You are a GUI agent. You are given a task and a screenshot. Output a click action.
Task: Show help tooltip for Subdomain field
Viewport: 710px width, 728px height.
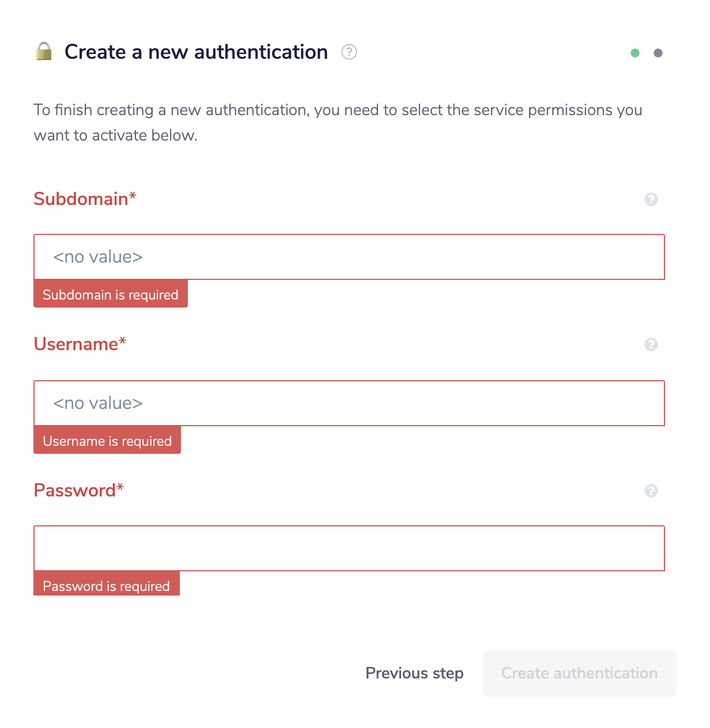tap(651, 199)
